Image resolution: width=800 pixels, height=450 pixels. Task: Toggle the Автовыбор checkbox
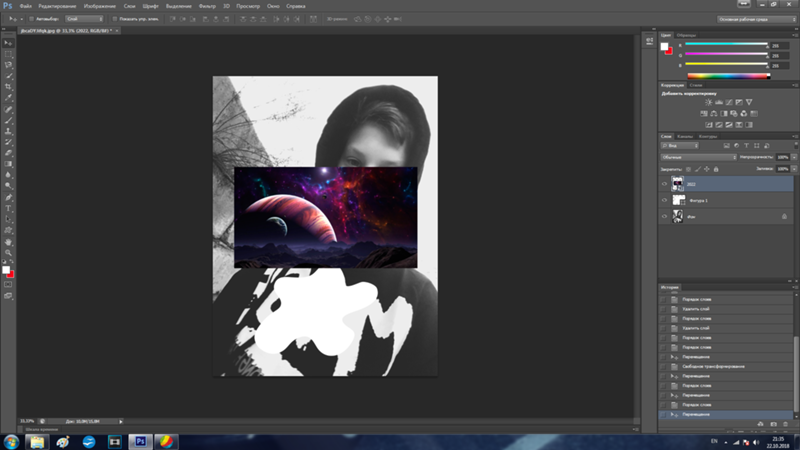[x=31, y=19]
